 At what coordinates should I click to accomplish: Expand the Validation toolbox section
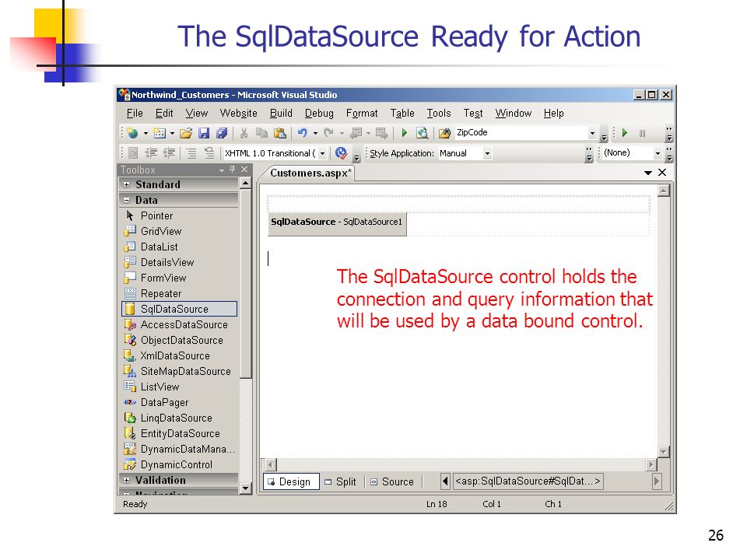tap(126, 480)
